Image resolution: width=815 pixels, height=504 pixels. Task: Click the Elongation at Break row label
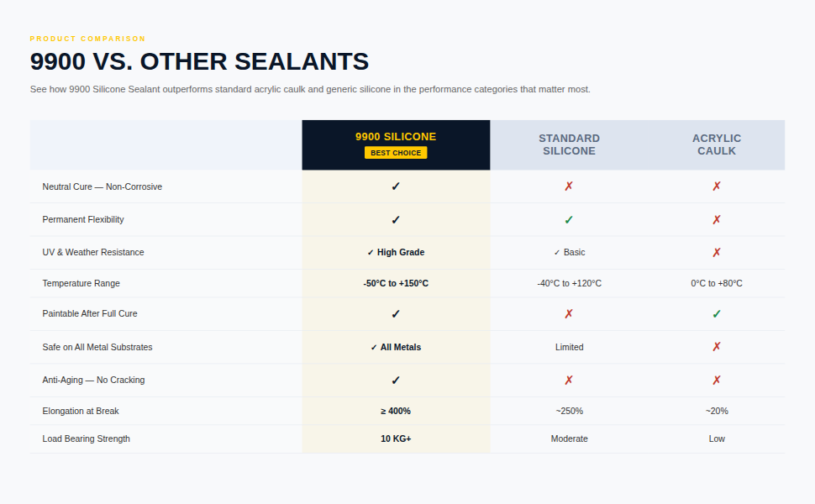click(x=81, y=411)
